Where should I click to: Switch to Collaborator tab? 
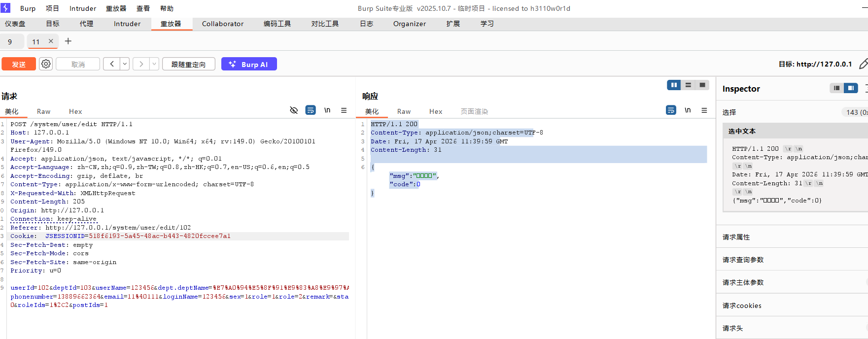(223, 24)
